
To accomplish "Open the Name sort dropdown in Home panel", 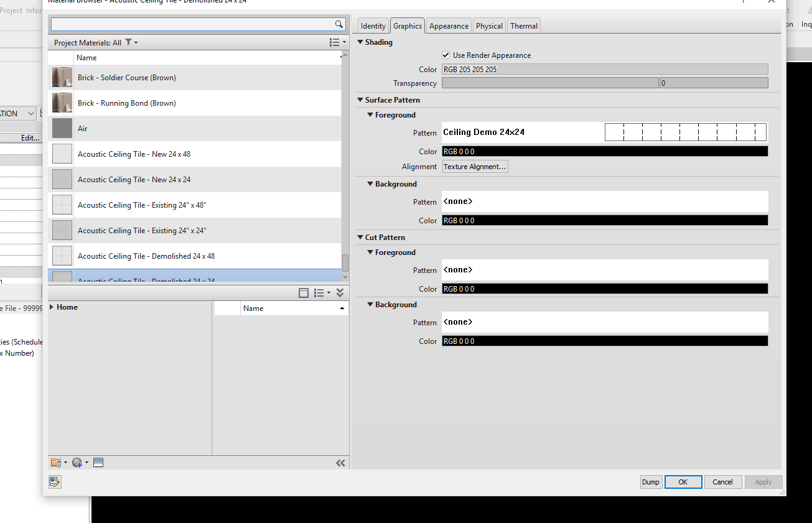I will pos(342,308).
